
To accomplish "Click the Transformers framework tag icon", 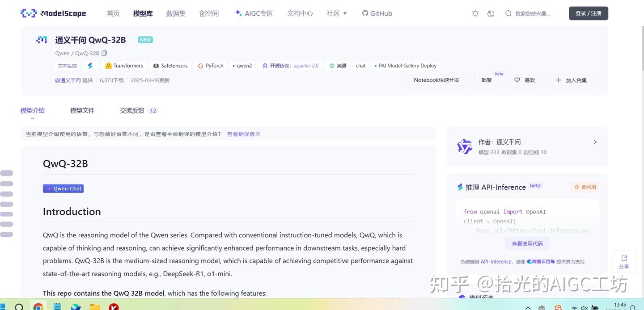I will [x=108, y=66].
